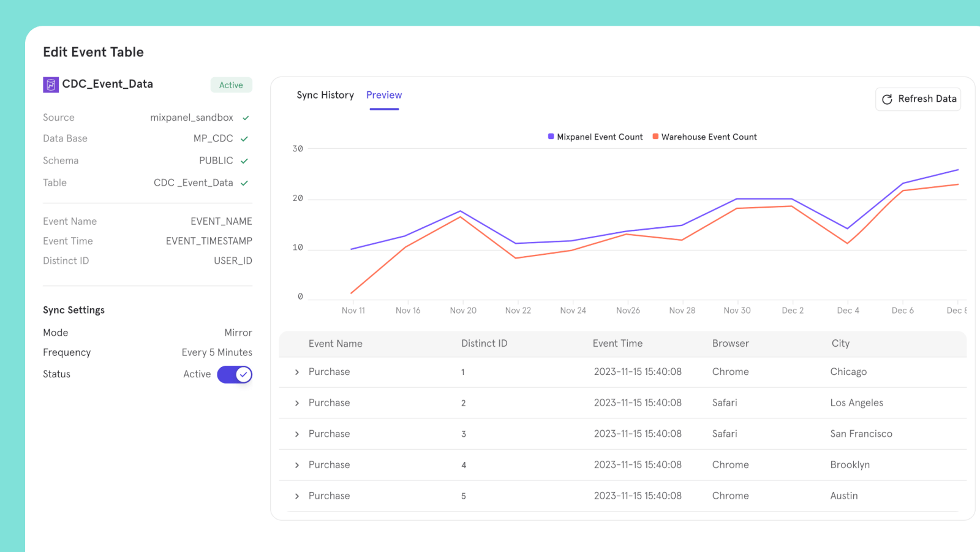
Task: Click the Refresh Data button
Action: click(x=918, y=99)
